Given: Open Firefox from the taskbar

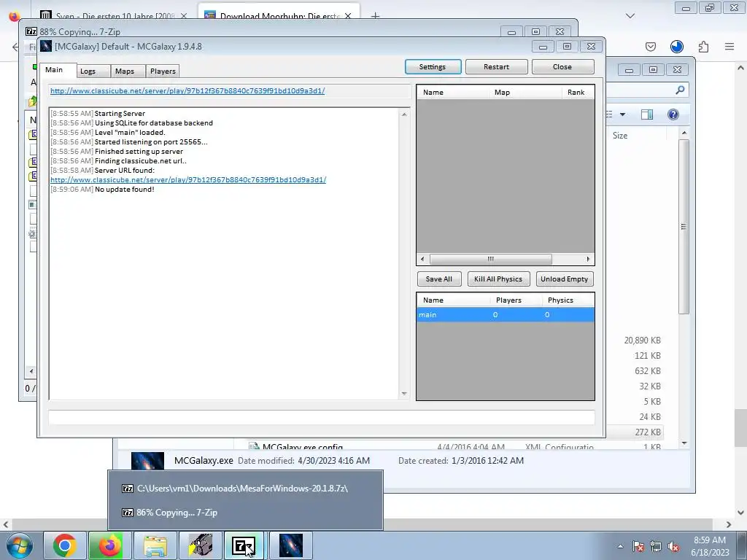Looking at the screenshot, I should [x=110, y=545].
